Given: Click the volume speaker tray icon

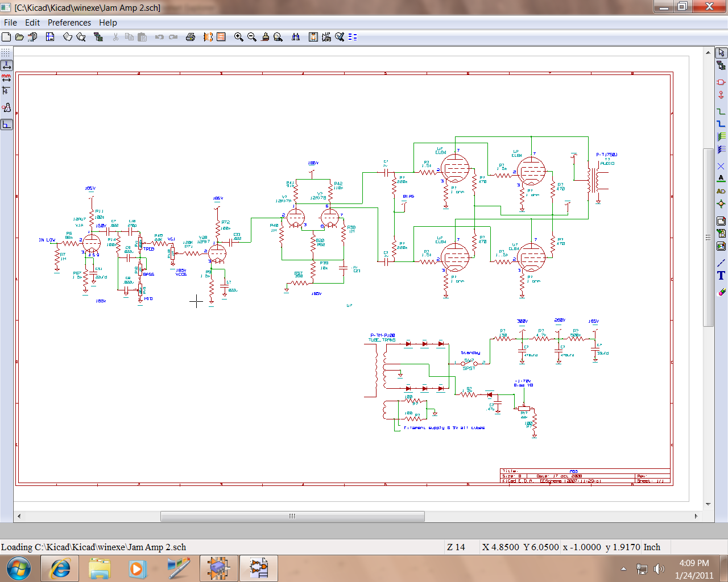Looking at the screenshot, I should (659, 569).
